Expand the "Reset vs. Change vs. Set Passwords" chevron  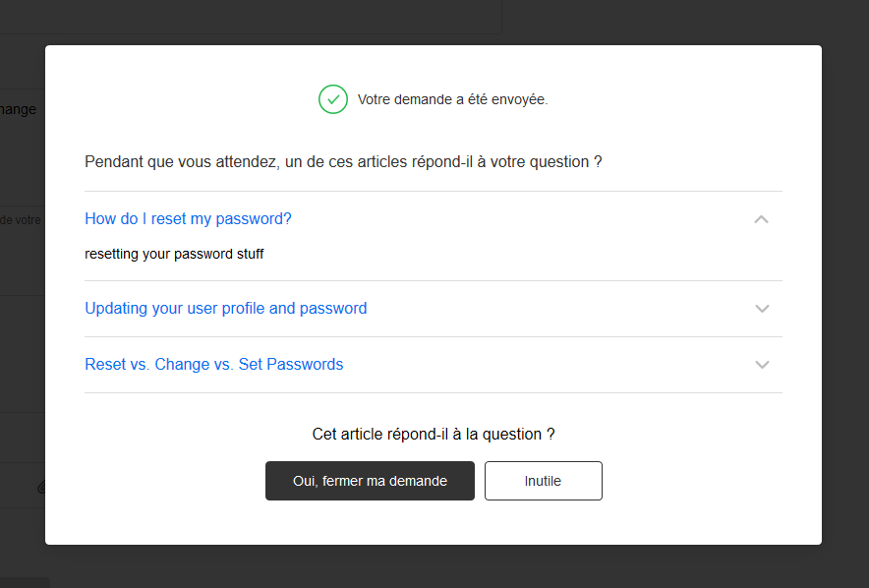761,365
